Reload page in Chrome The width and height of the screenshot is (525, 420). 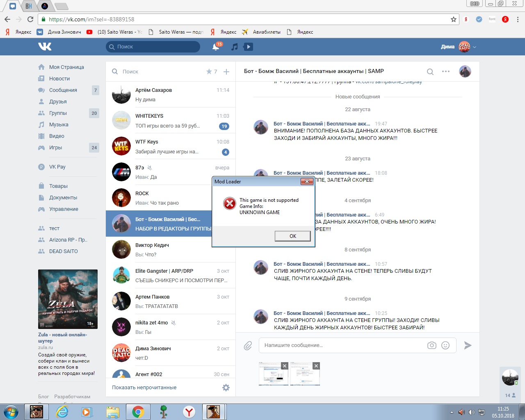point(30,19)
